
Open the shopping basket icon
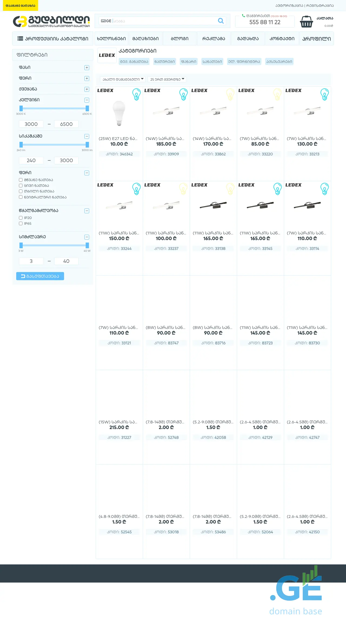[306, 22]
